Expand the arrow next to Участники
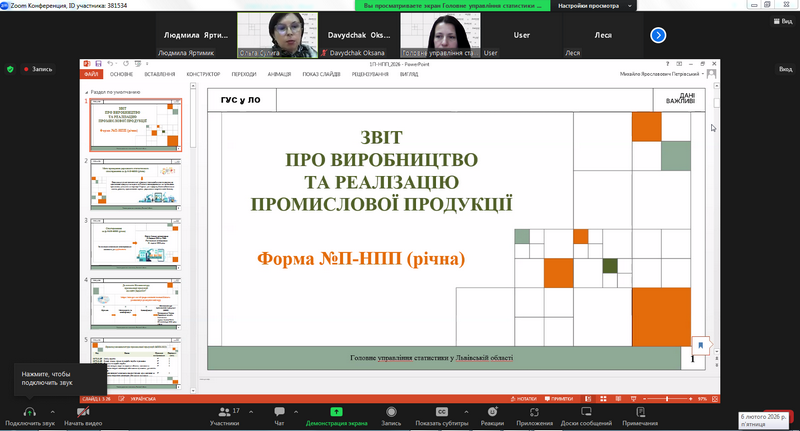The height and width of the screenshot is (431, 800). tap(251, 411)
